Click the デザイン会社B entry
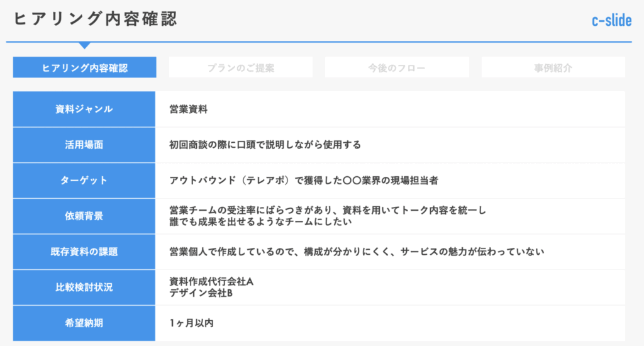The width and height of the screenshot is (644, 346). [x=201, y=293]
